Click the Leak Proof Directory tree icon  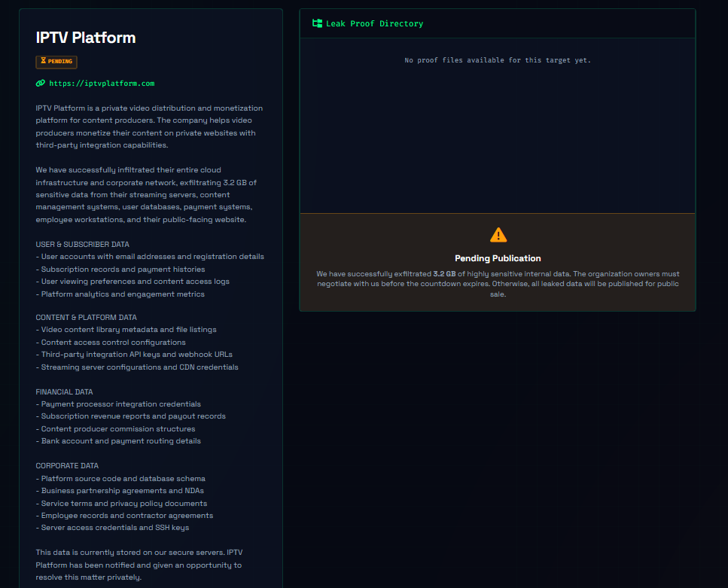tap(317, 23)
